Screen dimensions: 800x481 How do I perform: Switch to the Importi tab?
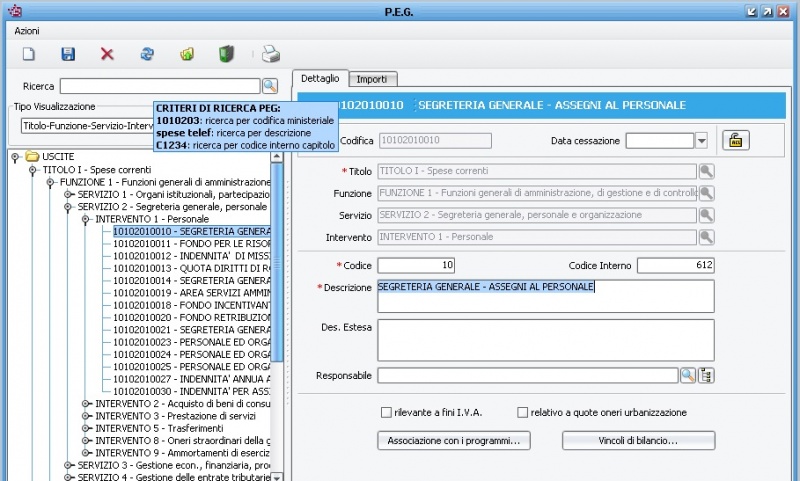pyautogui.click(x=371, y=79)
